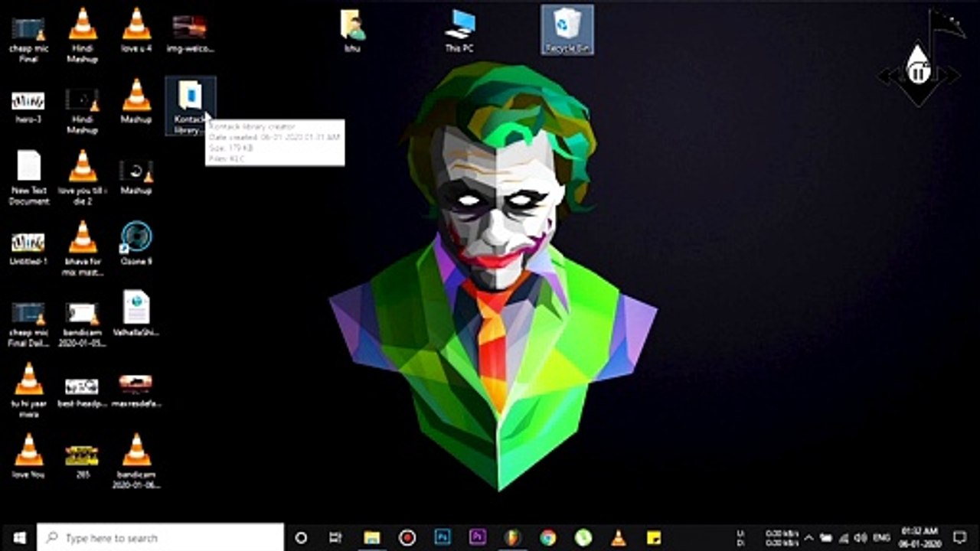This screenshot has height=551, width=980.
Task: Select the img-welco... image thumbnail
Action: click(190, 31)
